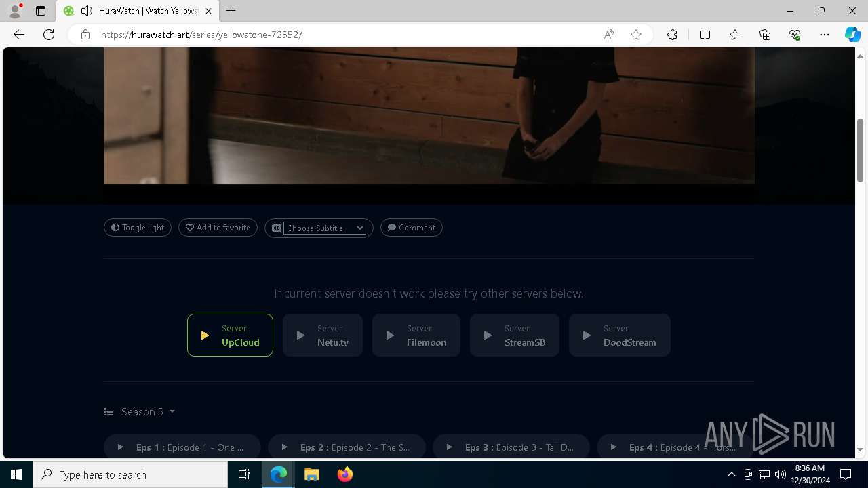The width and height of the screenshot is (868, 488).
Task: Open the Collections icon
Action: (x=765, y=35)
